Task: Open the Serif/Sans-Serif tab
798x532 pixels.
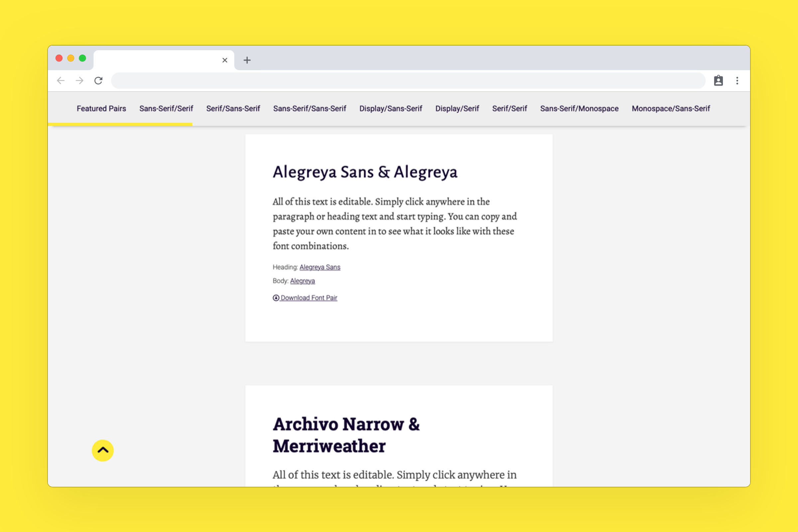Action: (x=233, y=109)
